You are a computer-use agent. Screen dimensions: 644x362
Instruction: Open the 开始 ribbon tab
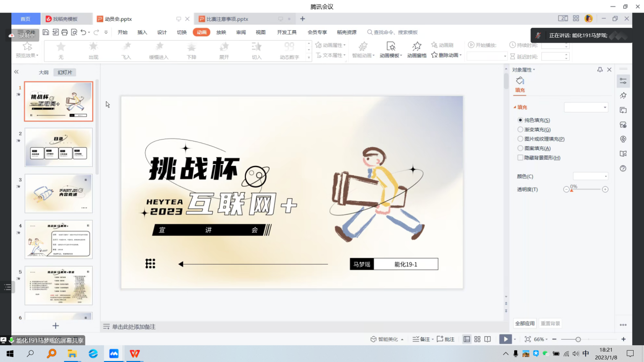point(122,32)
